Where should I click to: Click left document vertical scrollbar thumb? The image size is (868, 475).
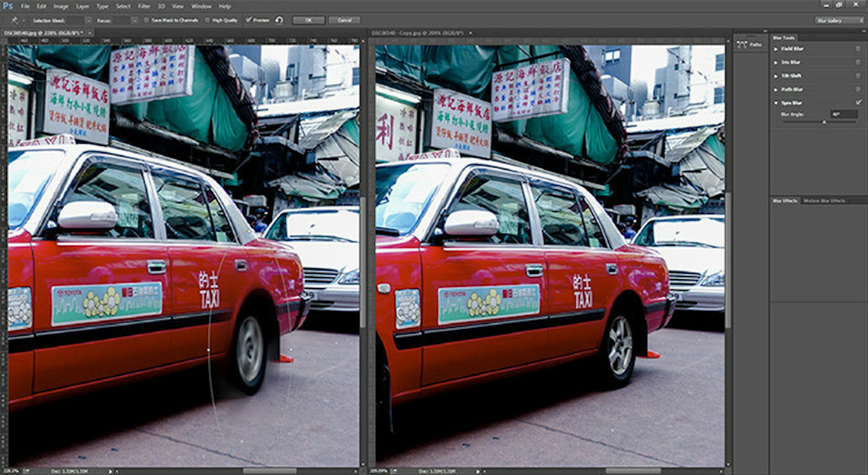coord(363,262)
